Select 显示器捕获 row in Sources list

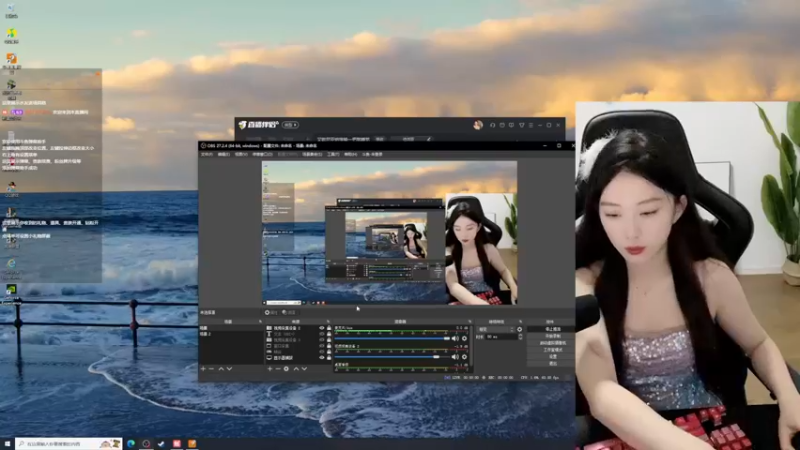(298, 357)
